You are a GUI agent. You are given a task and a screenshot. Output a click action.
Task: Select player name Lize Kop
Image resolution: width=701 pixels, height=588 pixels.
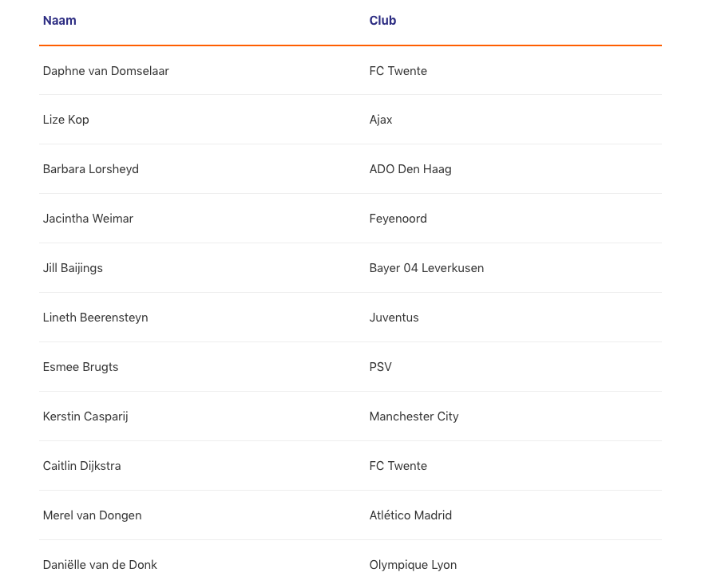[65, 120]
